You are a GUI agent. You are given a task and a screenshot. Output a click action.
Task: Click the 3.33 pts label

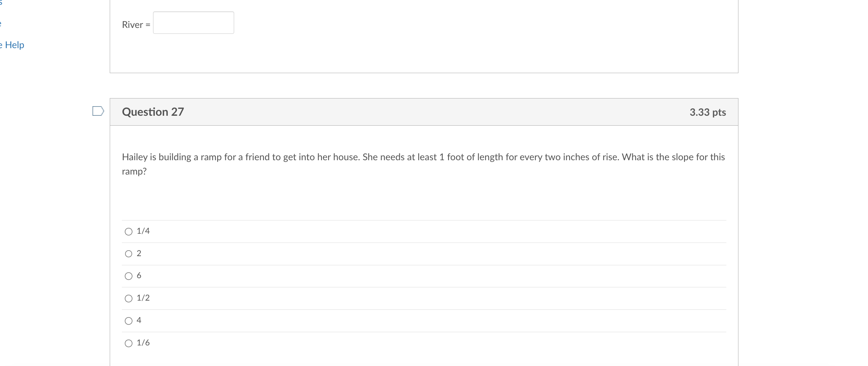[708, 112]
